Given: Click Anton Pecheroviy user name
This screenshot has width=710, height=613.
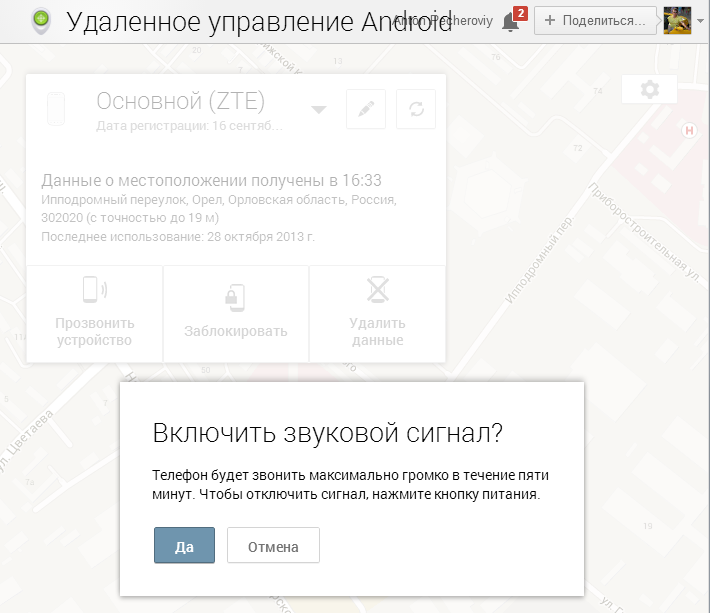Looking at the screenshot, I should [443, 21].
